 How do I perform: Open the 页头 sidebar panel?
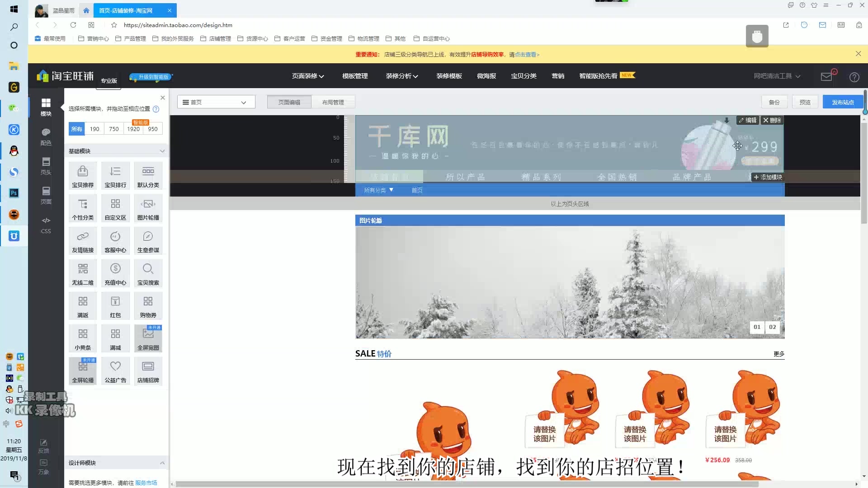46,166
